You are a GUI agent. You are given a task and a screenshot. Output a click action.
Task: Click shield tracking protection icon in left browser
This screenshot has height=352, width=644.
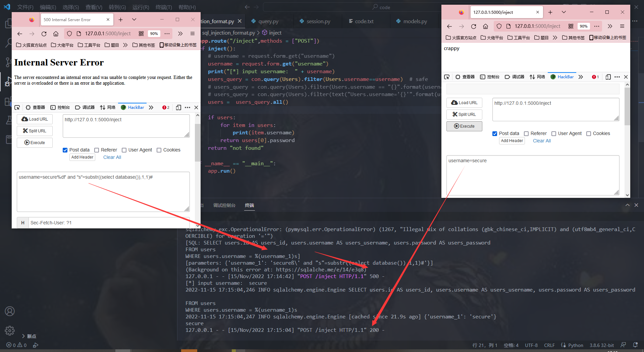click(x=69, y=34)
